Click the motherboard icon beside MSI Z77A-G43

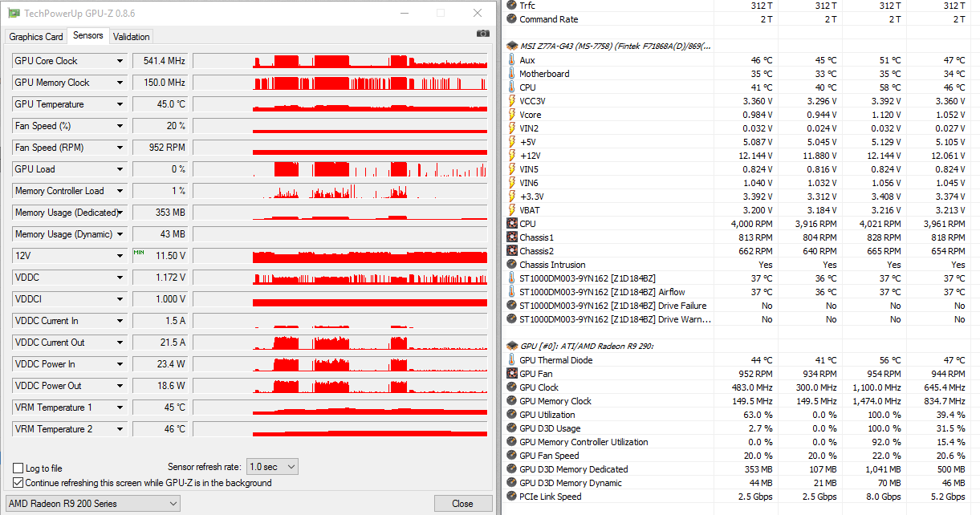(x=512, y=47)
